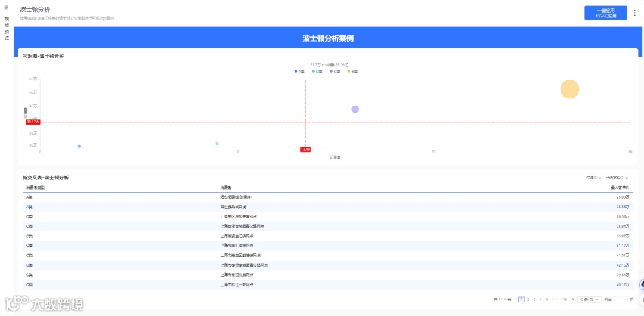Click the 39.54万 value cell
This screenshot has height=316, width=644.
click(624, 275)
